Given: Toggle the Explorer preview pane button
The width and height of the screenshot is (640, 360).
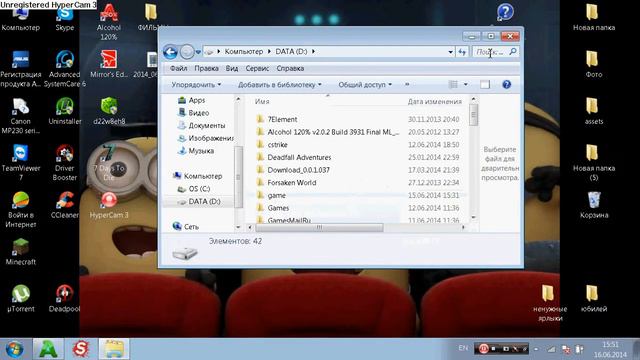Looking at the screenshot, I should point(485,84).
